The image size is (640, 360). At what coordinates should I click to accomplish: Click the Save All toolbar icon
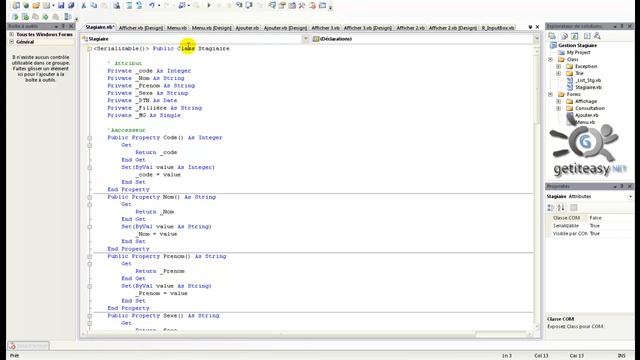coord(71,5)
